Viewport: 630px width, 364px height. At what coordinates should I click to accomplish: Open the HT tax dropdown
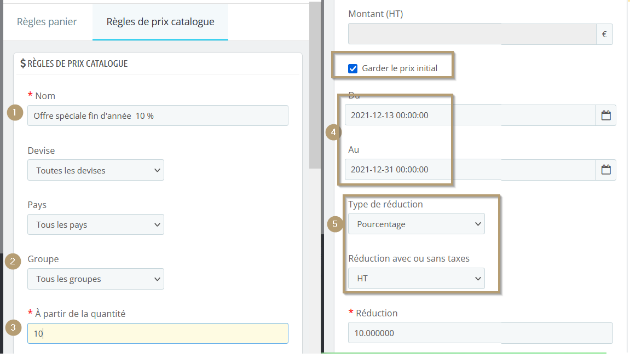pyautogui.click(x=416, y=279)
